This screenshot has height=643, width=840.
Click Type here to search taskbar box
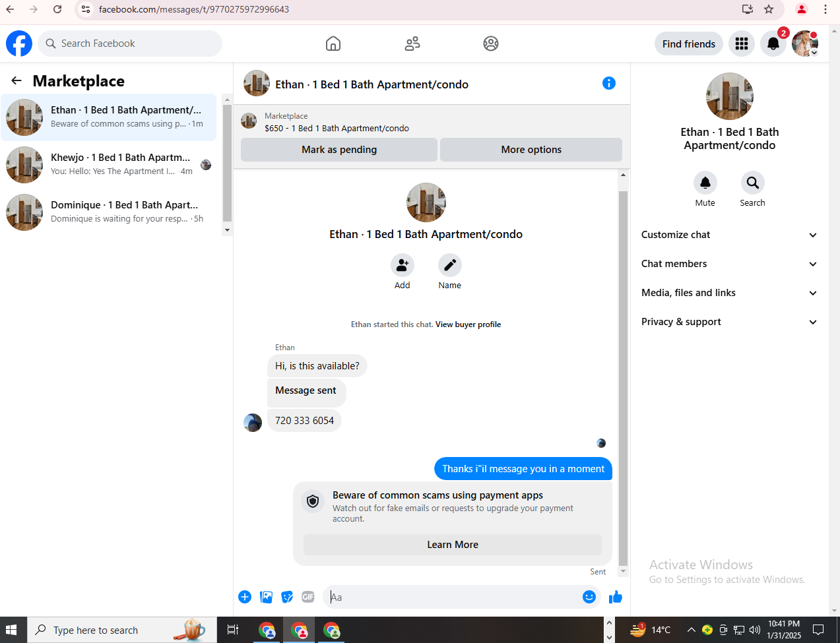click(x=122, y=630)
